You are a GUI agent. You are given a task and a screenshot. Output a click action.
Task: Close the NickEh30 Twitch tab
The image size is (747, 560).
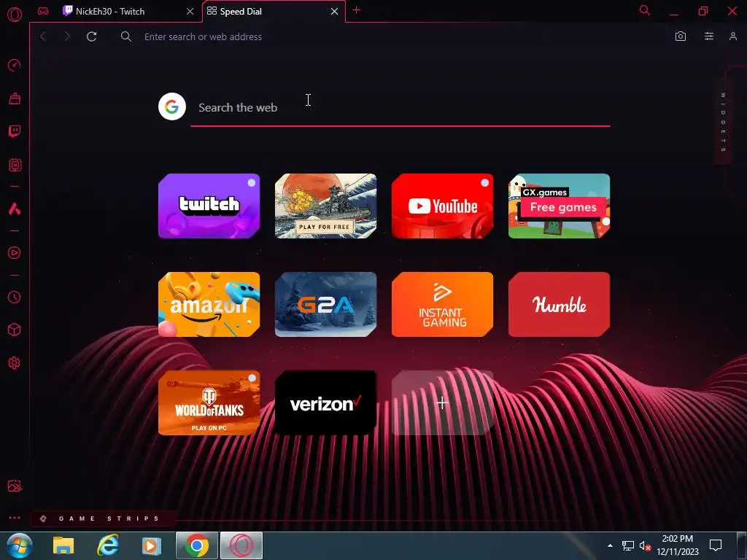tap(190, 12)
